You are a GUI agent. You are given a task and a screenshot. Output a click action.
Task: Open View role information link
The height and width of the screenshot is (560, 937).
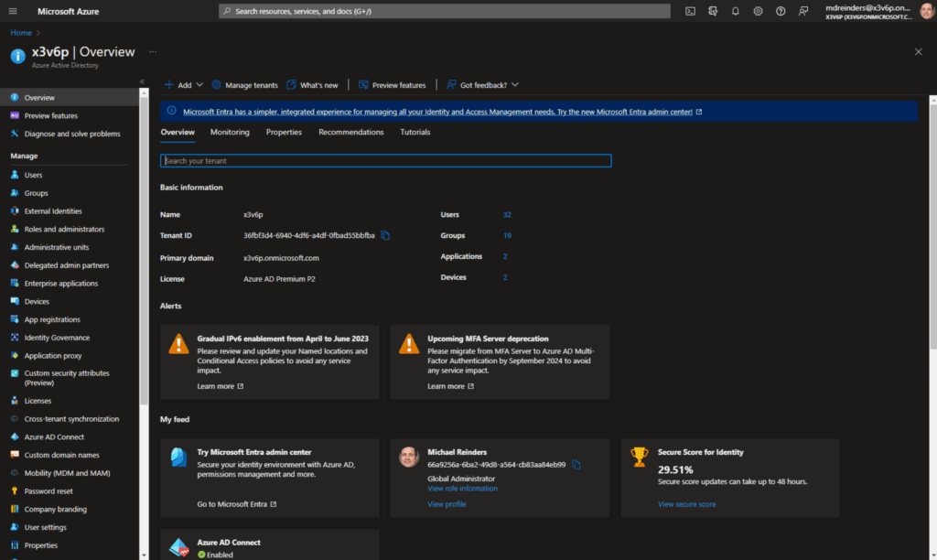click(462, 489)
